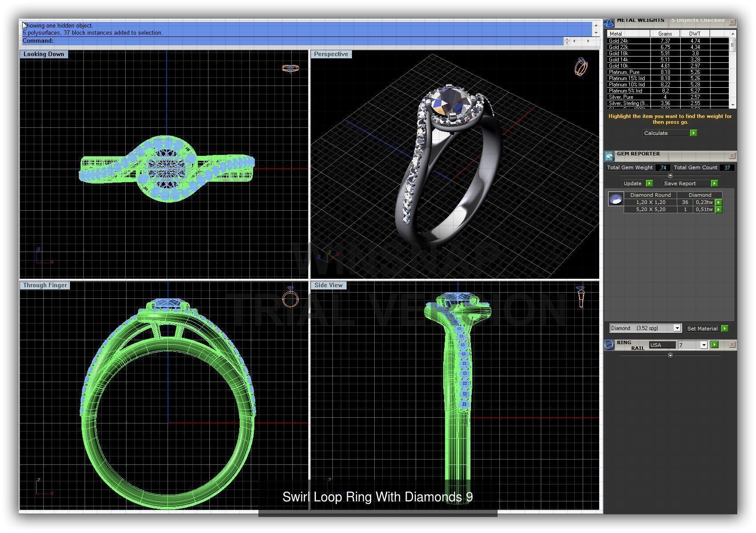The height and width of the screenshot is (533, 756).
Task: Select the Gold 18k row
Action: pyautogui.click(x=668, y=53)
